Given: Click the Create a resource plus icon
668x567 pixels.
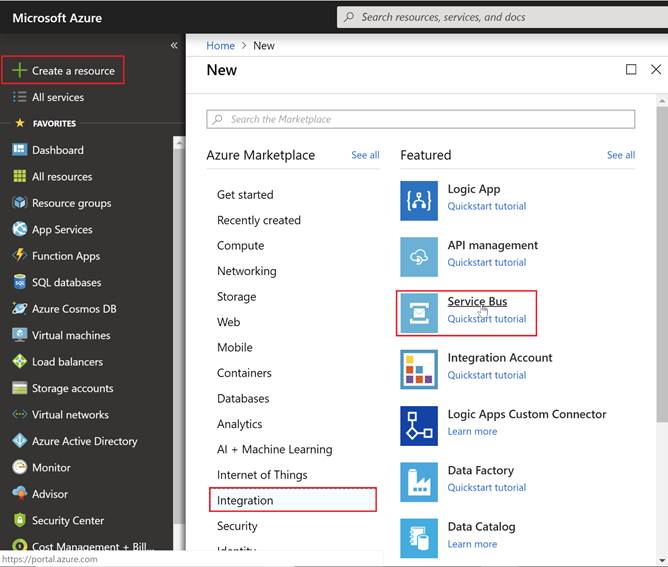Looking at the screenshot, I should tap(19, 70).
